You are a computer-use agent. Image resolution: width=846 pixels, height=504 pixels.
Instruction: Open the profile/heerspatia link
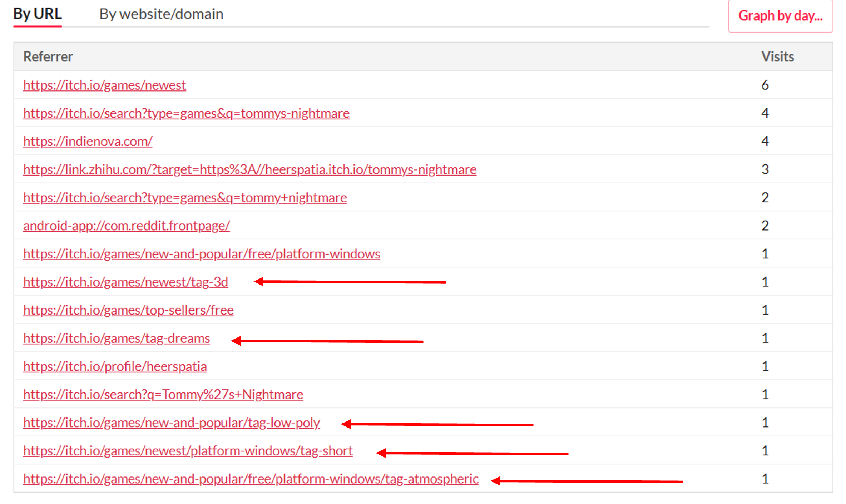point(115,366)
